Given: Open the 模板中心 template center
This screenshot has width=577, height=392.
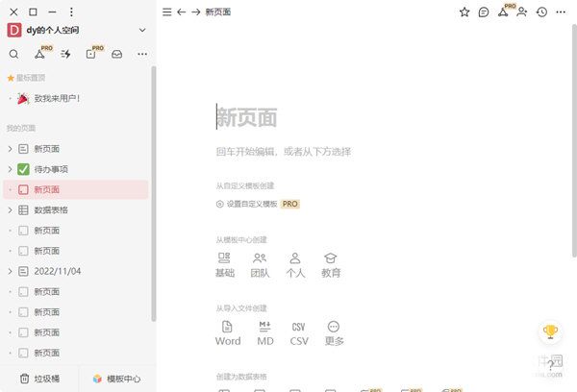Looking at the screenshot, I should point(116,379).
